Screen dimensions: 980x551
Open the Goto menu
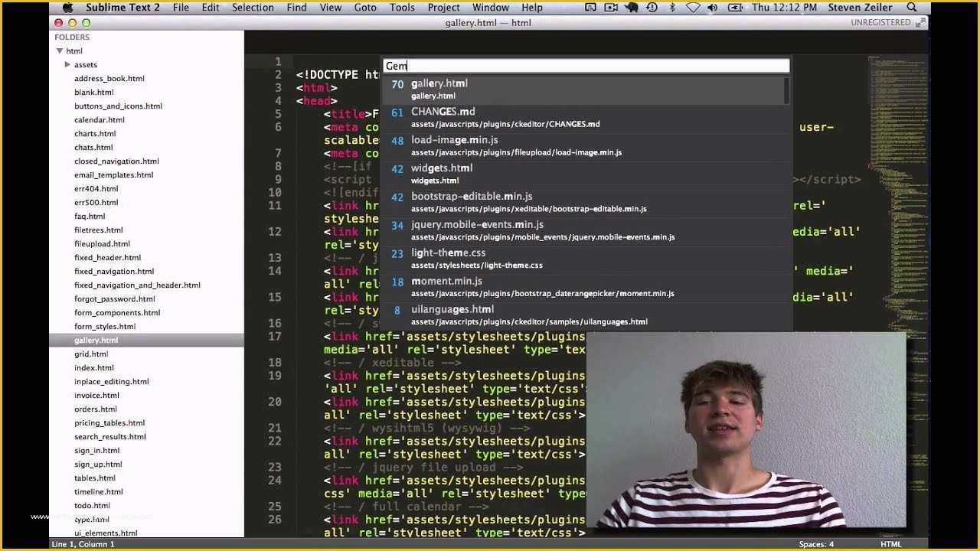tap(365, 8)
